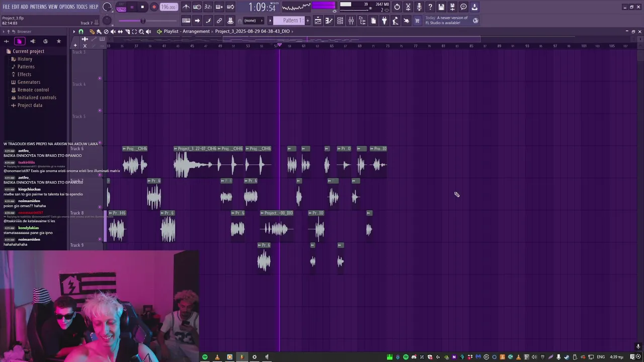This screenshot has height=362, width=644.
Task: Click the stop button in transport
Action: coord(142,7)
